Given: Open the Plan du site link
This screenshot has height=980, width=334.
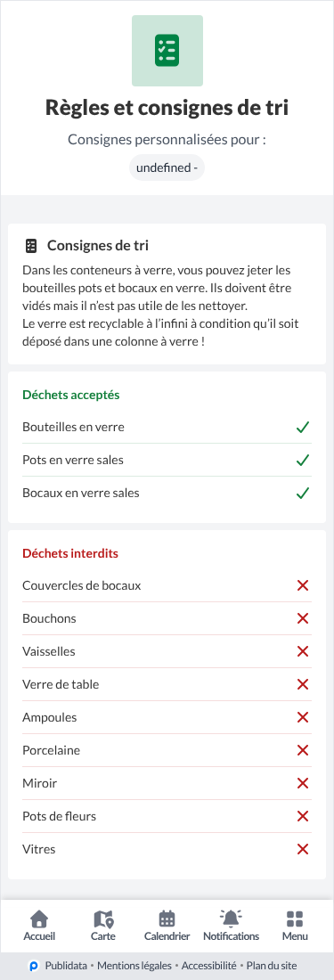Looking at the screenshot, I should pos(272,967).
